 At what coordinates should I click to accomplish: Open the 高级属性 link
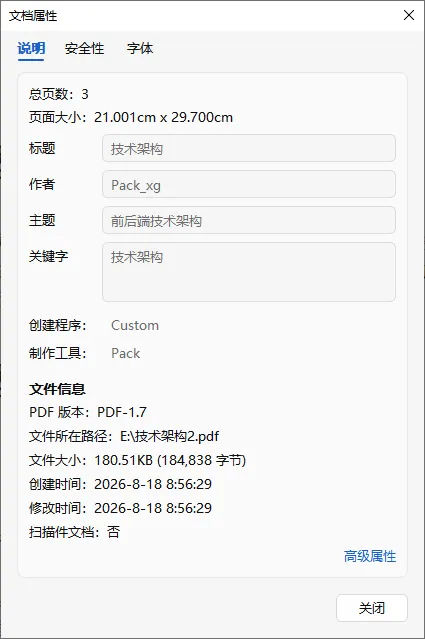(x=370, y=556)
